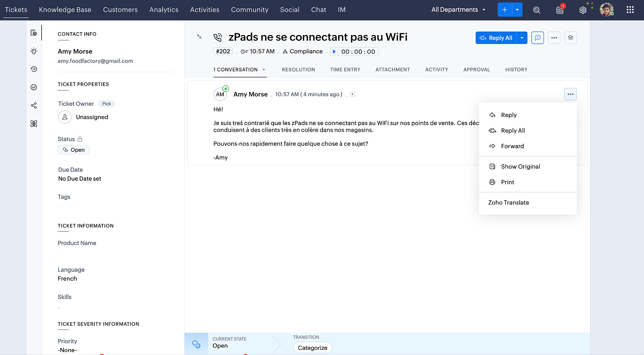Click the Pick button for Ticket Owner

[x=106, y=104]
